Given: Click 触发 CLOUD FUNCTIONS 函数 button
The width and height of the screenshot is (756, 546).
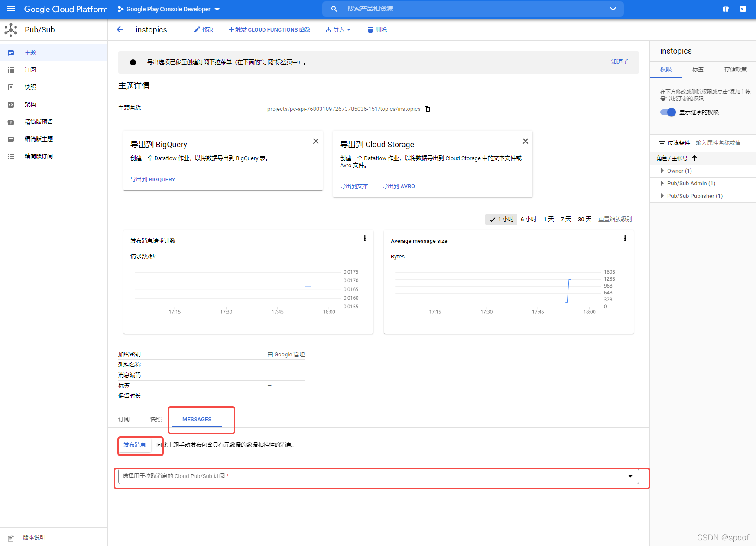Looking at the screenshot, I should [x=269, y=29].
